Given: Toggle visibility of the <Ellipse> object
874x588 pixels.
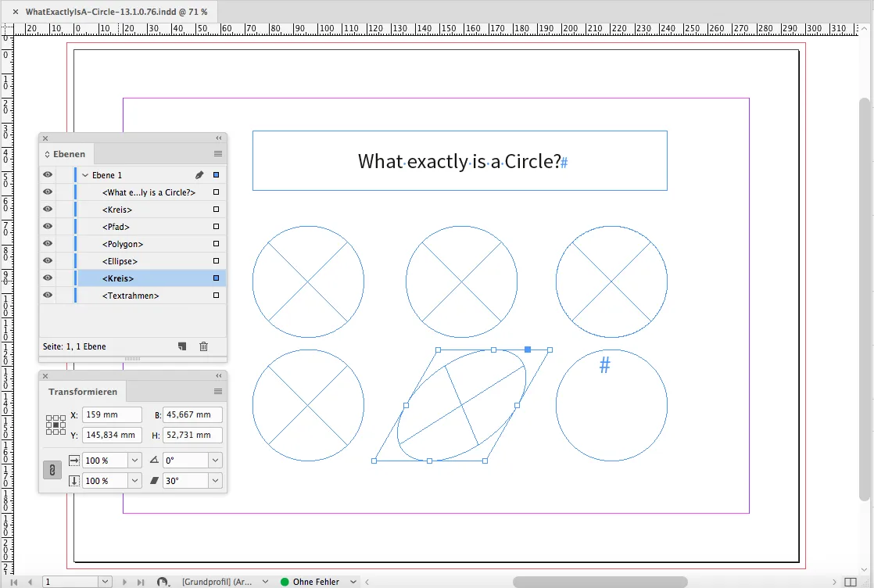Looking at the screenshot, I should click(x=47, y=260).
